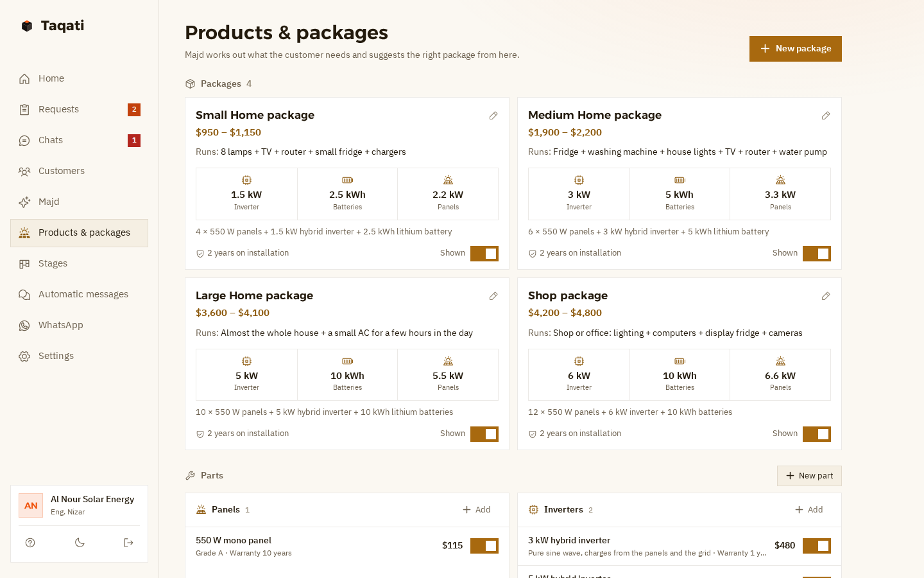Open the Chats section
924x578 pixels.
point(79,140)
